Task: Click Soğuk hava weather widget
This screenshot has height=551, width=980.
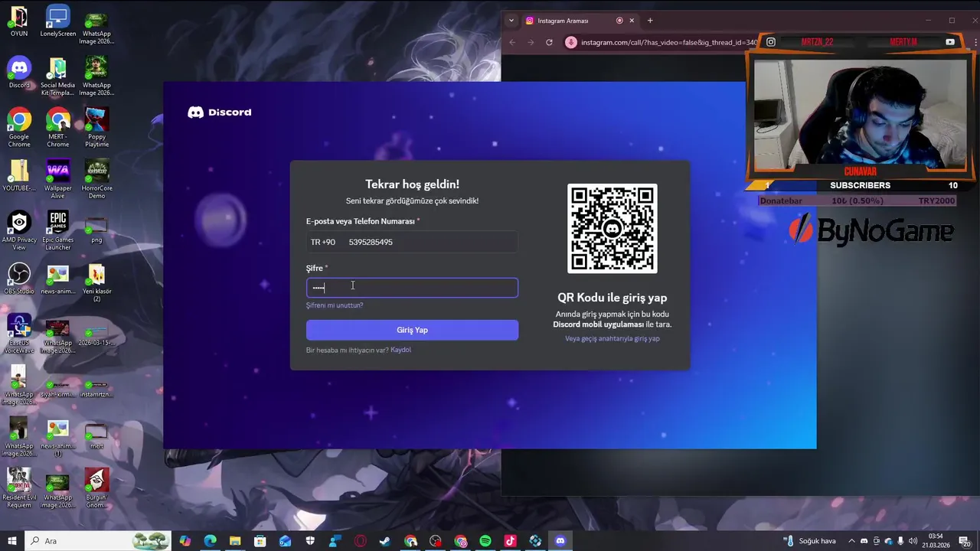Action: [810, 541]
